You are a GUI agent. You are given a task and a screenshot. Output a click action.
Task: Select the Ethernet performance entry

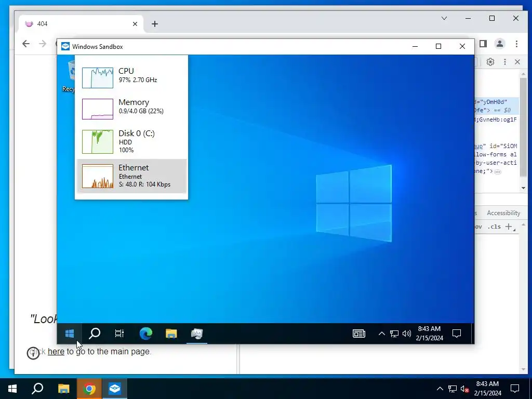pyautogui.click(x=131, y=176)
